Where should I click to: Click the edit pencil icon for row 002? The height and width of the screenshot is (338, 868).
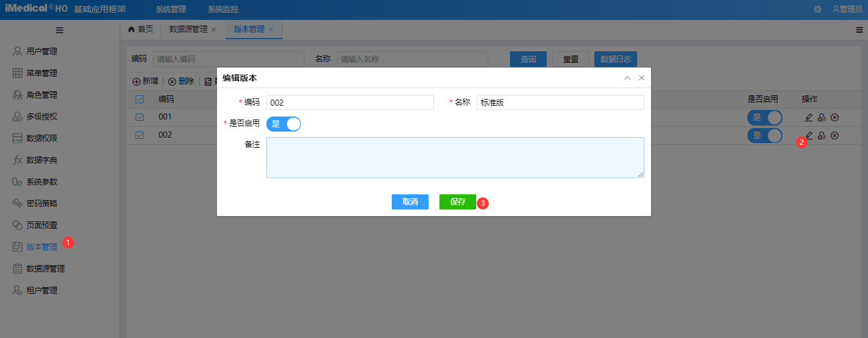pos(810,135)
